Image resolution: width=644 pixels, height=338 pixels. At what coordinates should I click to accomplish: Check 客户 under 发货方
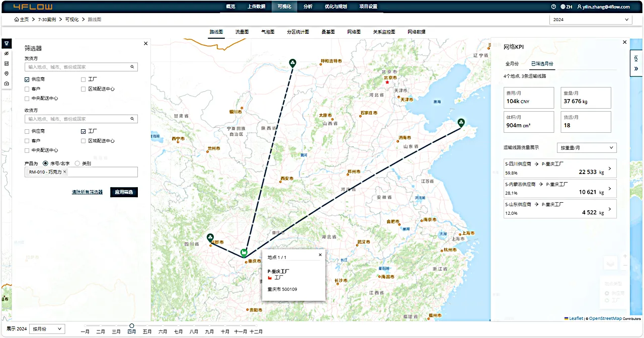pyautogui.click(x=27, y=89)
